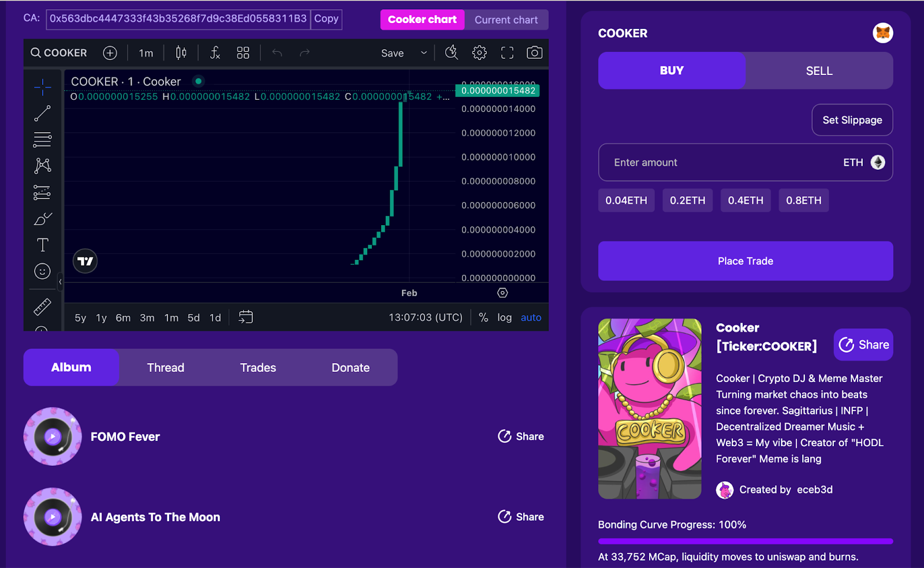Open the chart settings gear
The image size is (924, 568).
click(479, 53)
